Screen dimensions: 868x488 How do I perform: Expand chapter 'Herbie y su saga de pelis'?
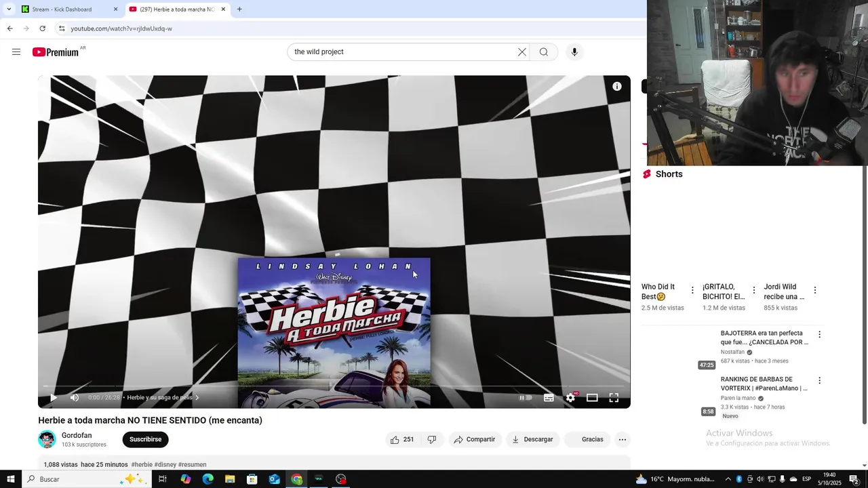pyautogui.click(x=163, y=398)
